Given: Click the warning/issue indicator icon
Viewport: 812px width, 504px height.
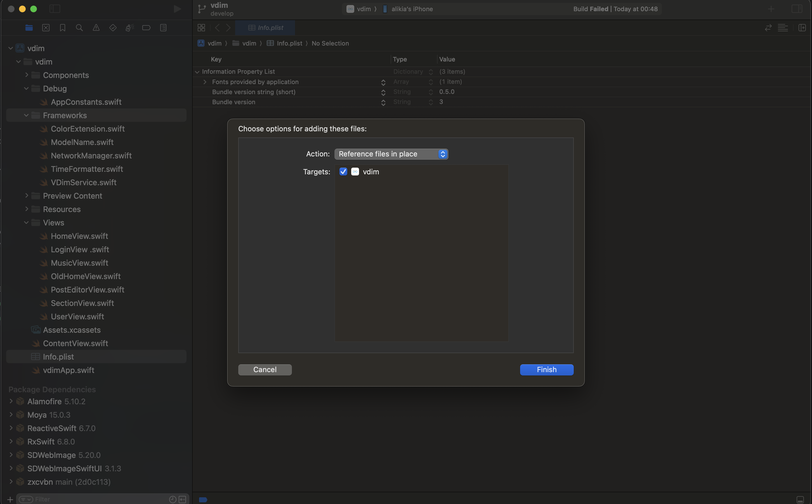Looking at the screenshot, I should point(95,28).
